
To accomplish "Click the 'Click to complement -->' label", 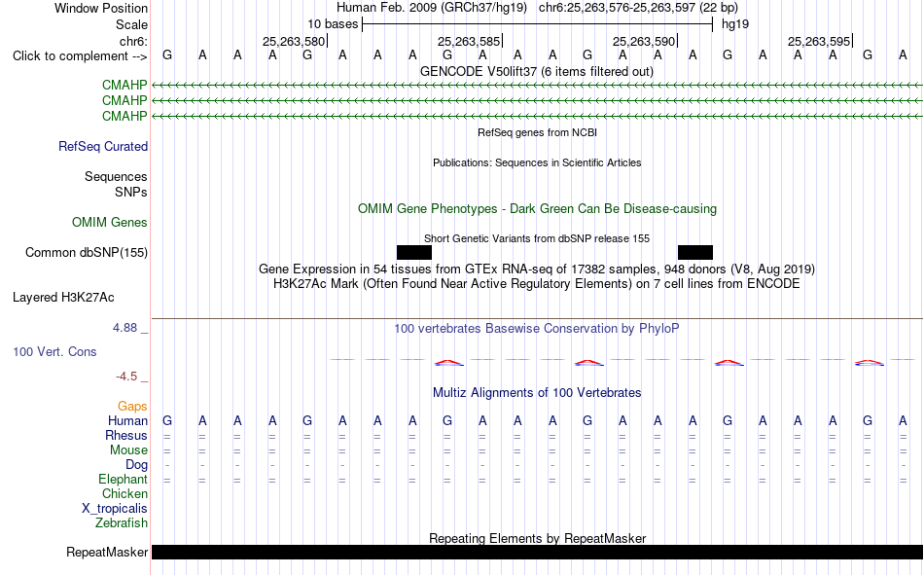I will tap(80, 56).
